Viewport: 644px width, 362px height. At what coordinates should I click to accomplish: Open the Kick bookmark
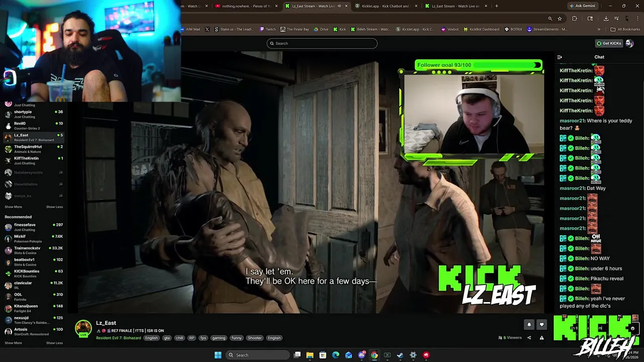(x=340, y=29)
